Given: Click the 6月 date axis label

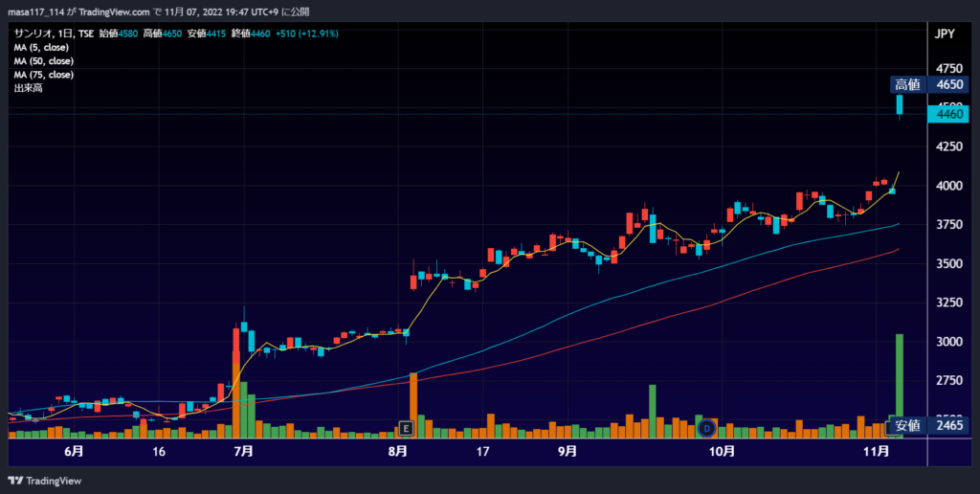Looking at the screenshot, I should click(74, 452).
